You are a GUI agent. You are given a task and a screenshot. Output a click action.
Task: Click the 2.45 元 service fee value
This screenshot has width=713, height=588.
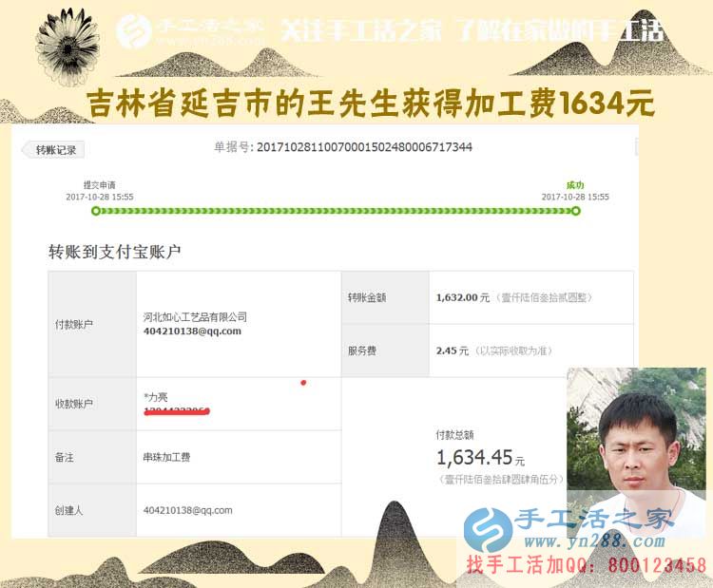(x=452, y=351)
